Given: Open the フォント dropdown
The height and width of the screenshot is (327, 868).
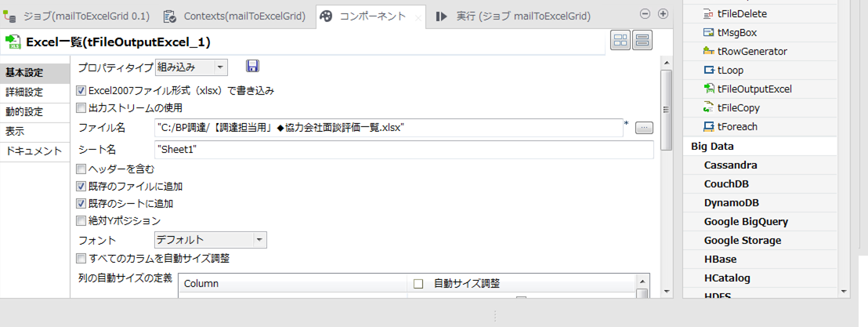Looking at the screenshot, I should [x=211, y=240].
